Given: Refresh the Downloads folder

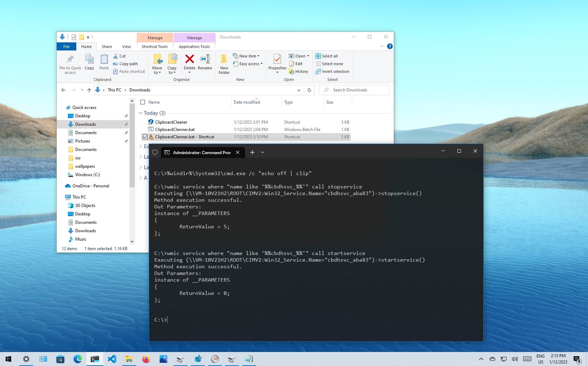Looking at the screenshot, I should click(309, 90).
